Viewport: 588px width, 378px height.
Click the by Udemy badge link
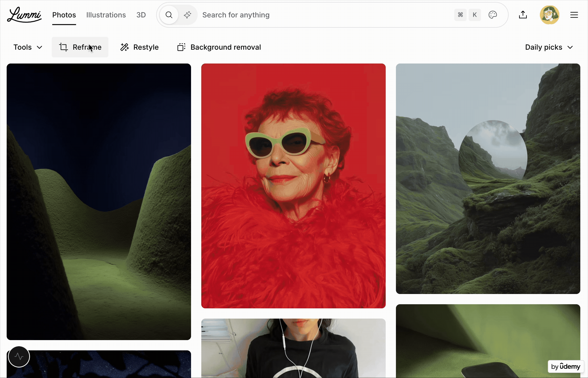[566, 366]
